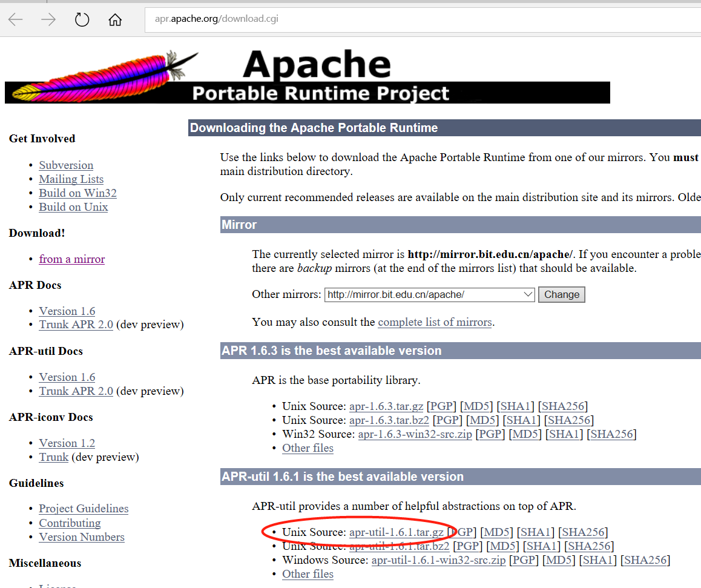This screenshot has height=588, width=701.
Task: Focus the address bar showing apr.apache.org/download.cgi
Action: [x=423, y=19]
